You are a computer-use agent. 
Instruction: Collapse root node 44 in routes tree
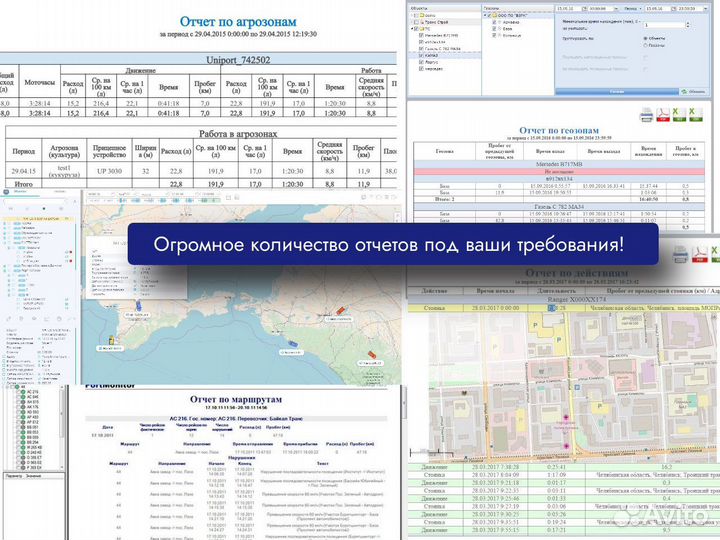coord(7,387)
